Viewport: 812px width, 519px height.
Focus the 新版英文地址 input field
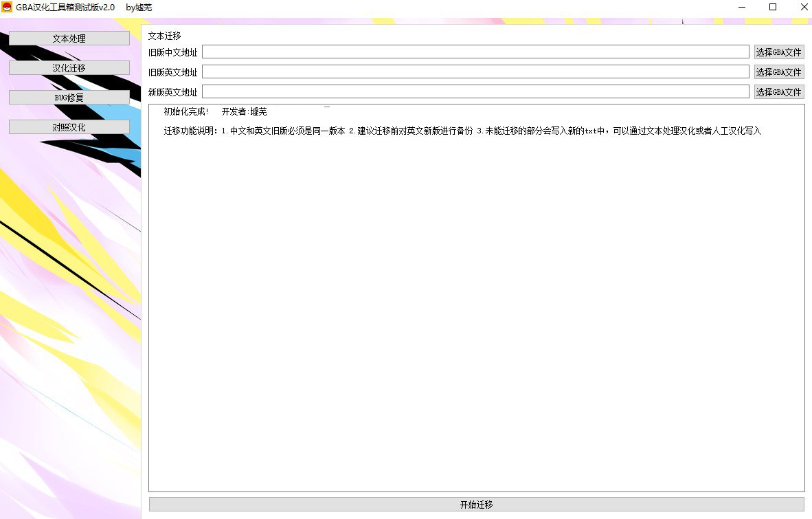coord(475,92)
